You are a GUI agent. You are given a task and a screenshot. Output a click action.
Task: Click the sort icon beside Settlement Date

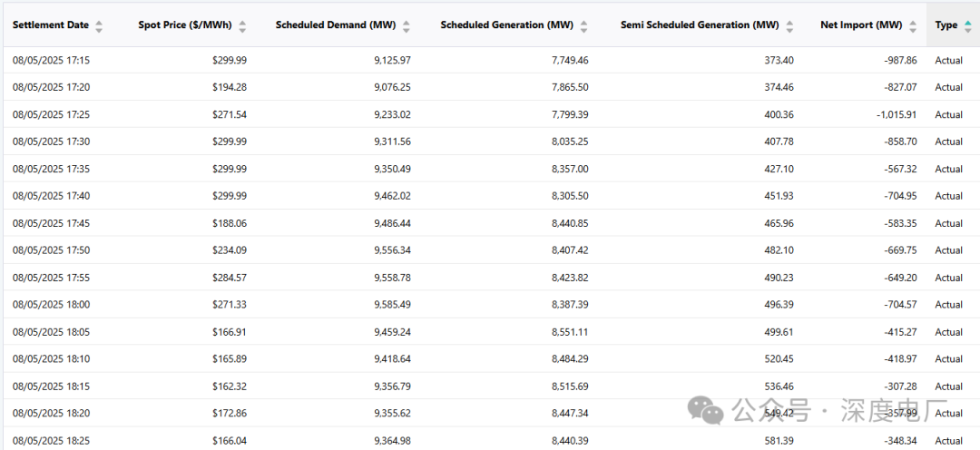(99, 26)
